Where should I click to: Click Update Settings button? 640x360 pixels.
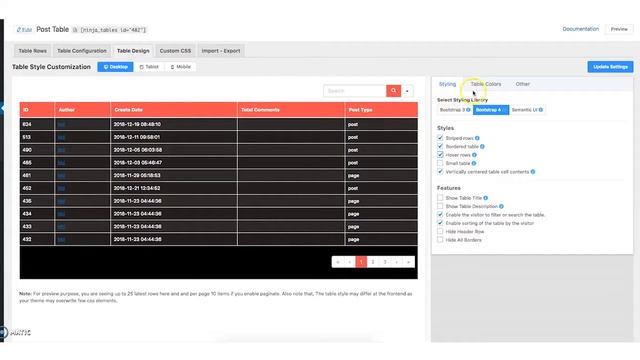610,67
